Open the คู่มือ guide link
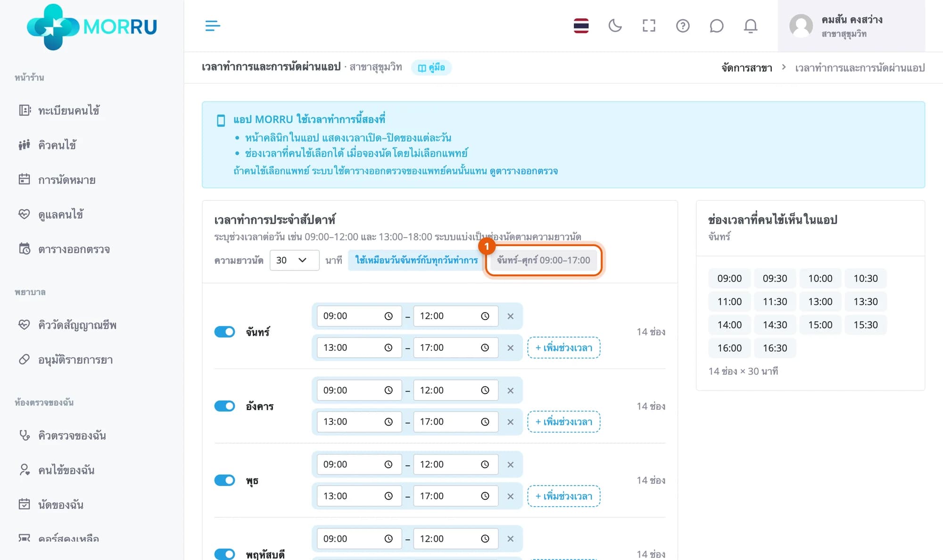Image resolution: width=943 pixels, height=560 pixels. click(x=431, y=67)
